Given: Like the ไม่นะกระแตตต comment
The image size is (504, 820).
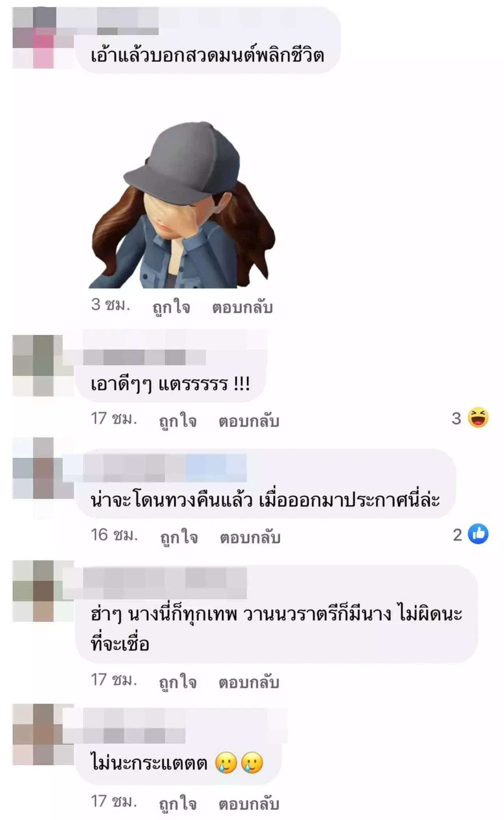Looking at the screenshot, I should [x=178, y=803].
